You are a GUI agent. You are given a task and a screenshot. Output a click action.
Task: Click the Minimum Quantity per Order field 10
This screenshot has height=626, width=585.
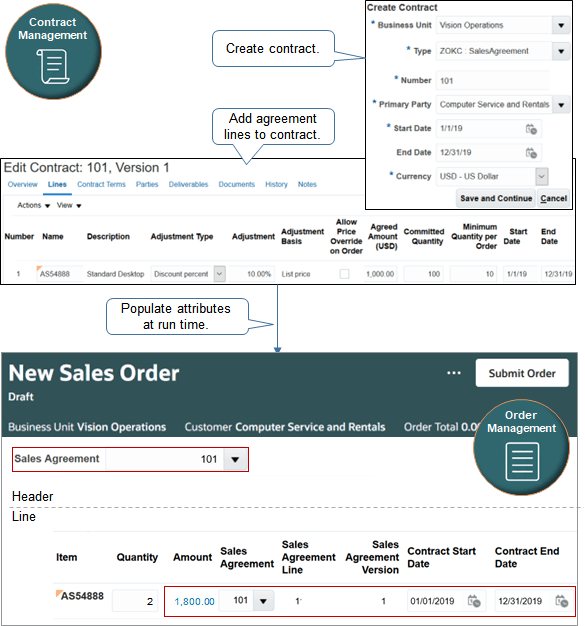(474, 274)
